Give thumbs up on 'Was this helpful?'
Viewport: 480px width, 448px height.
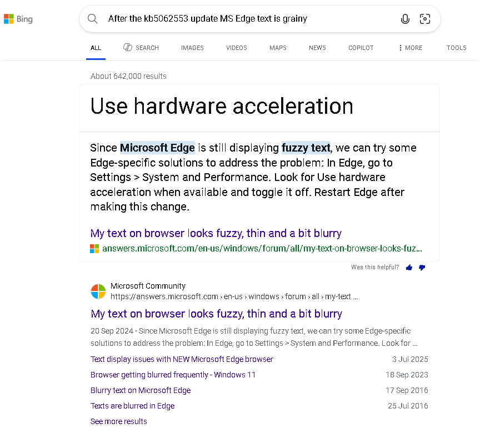409,267
